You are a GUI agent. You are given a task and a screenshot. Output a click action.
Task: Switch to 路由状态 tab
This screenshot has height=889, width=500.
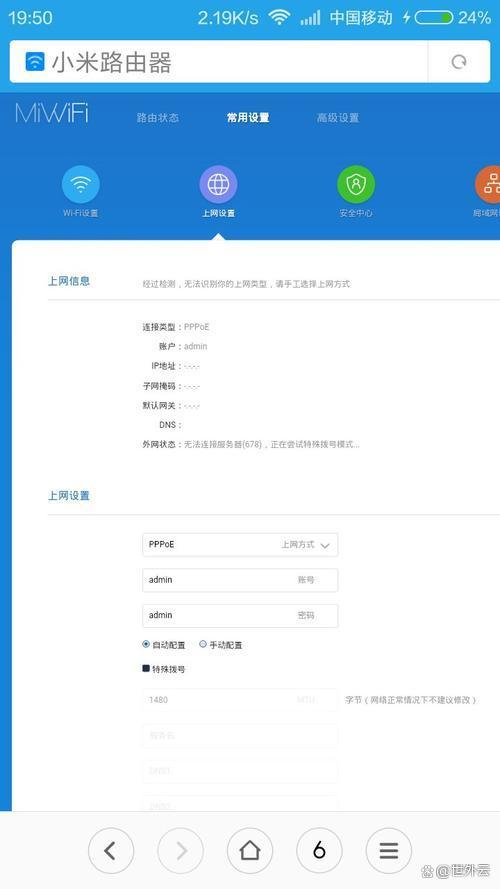[x=158, y=118]
